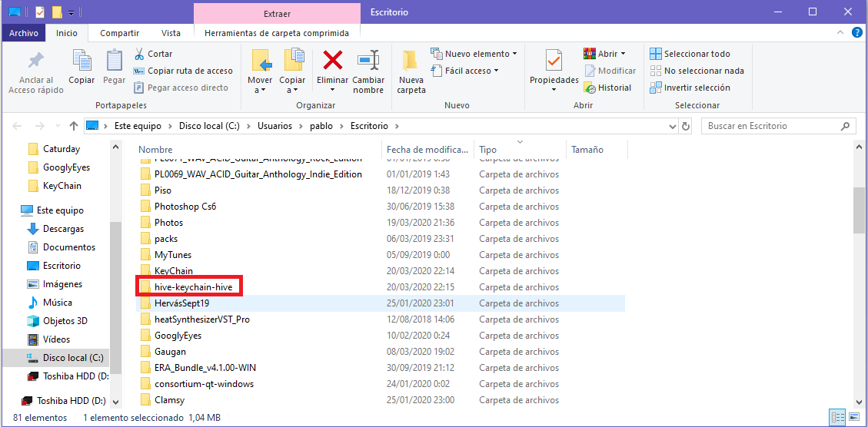Collapse the ribbon with the chevron
The height and width of the screenshot is (427, 868).
(842, 32)
